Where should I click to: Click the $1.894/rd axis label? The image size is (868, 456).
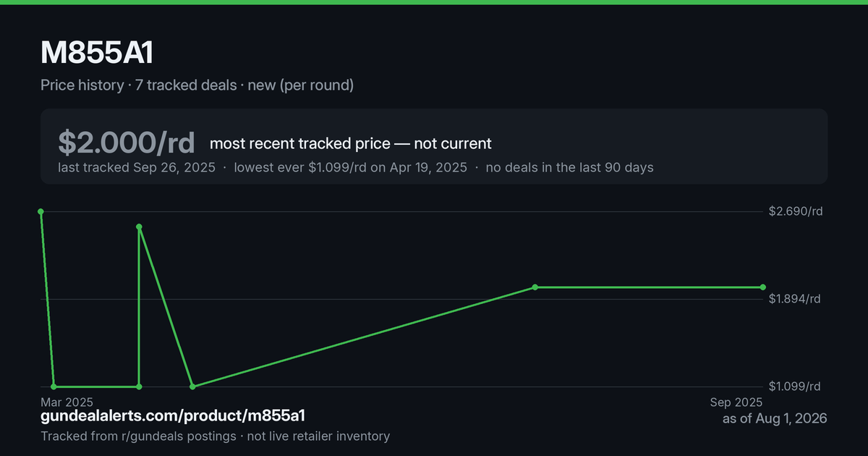pyautogui.click(x=796, y=299)
